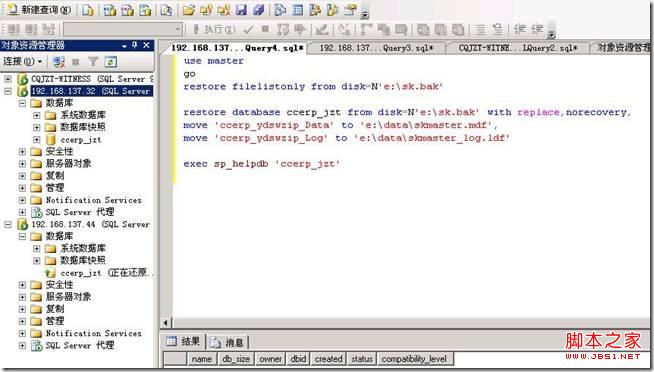Click the Disconnect icon in SQL editor toolbar
Screen dimensions: 654x372
click(x=31, y=29)
